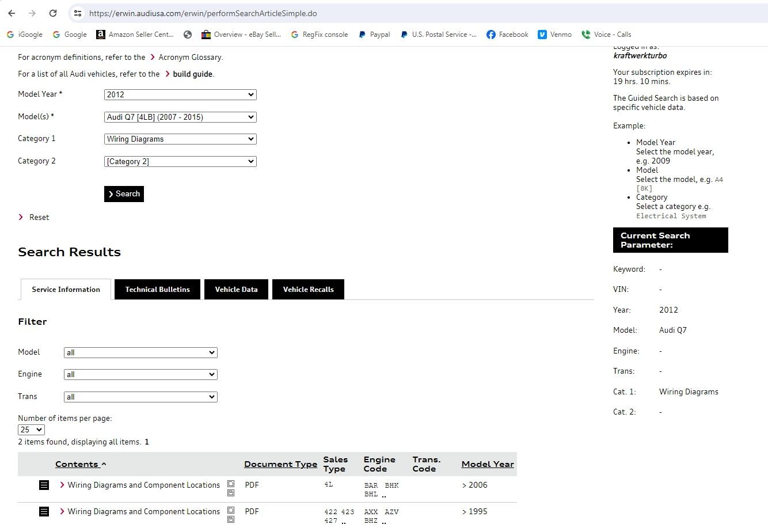The image size is (768, 532).
Task: Switch to the Technical Bulletins tab
Action: click(157, 290)
